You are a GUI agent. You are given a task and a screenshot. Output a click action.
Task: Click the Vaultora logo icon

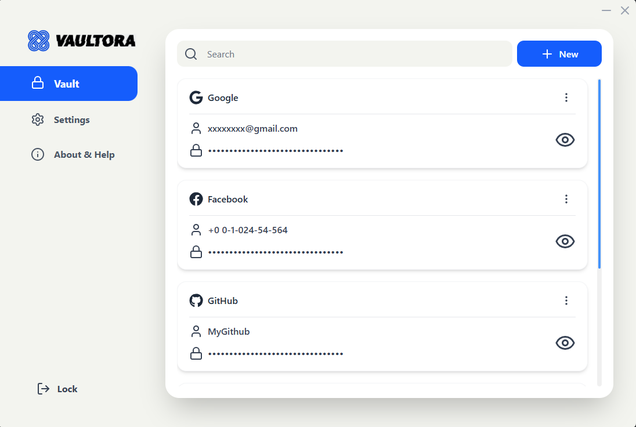(39, 41)
